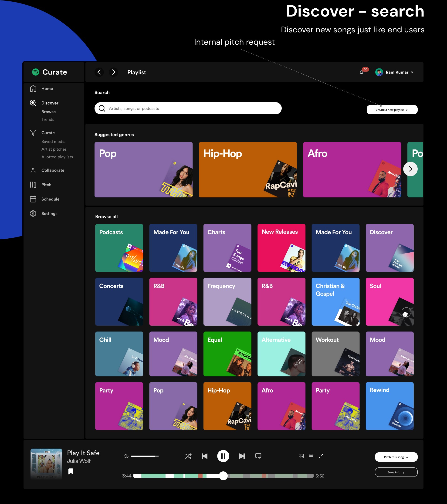Toggle the bookmark on Play It Safe
The width and height of the screenshot is (447, 504).
coord(71,471)
